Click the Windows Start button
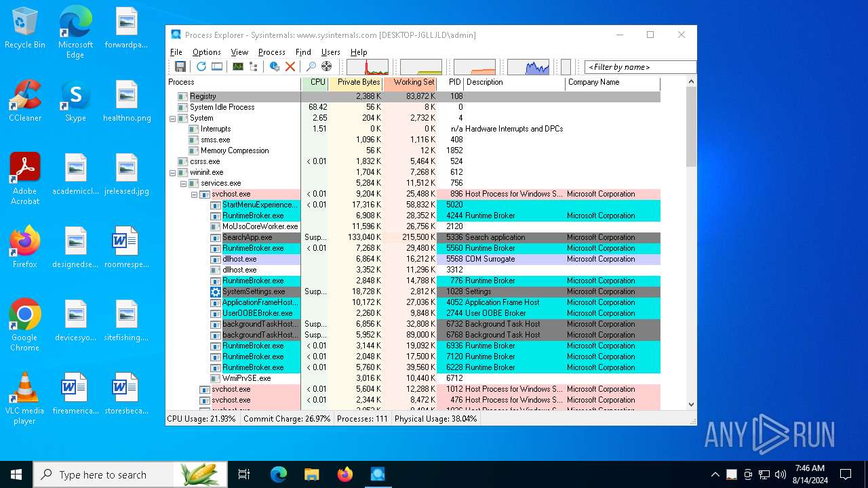The height and width of the screenshot is (488, 868). pyautogui.click(x=16, y=474)
